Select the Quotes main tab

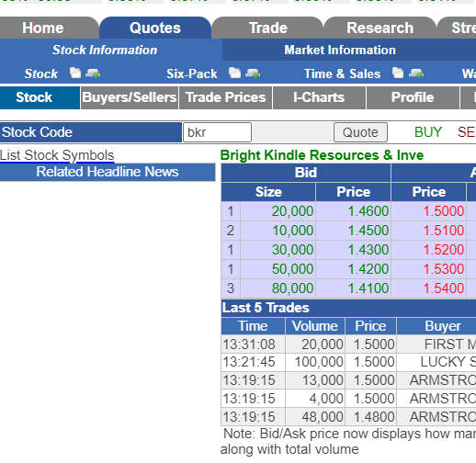click(155, 28)
